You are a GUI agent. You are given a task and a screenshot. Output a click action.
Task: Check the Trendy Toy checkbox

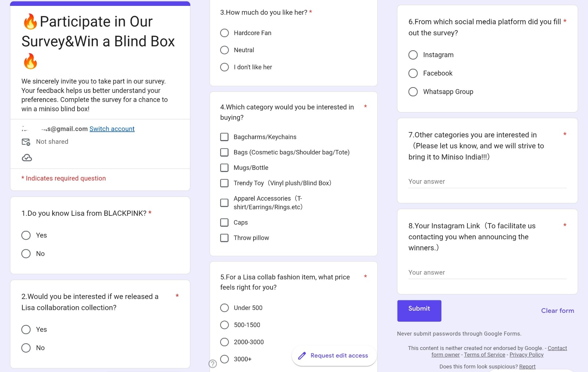pos(224,183)
